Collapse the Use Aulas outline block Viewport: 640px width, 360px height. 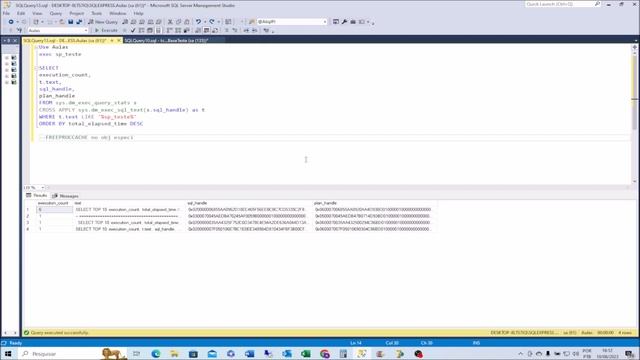tap(36, 47)
